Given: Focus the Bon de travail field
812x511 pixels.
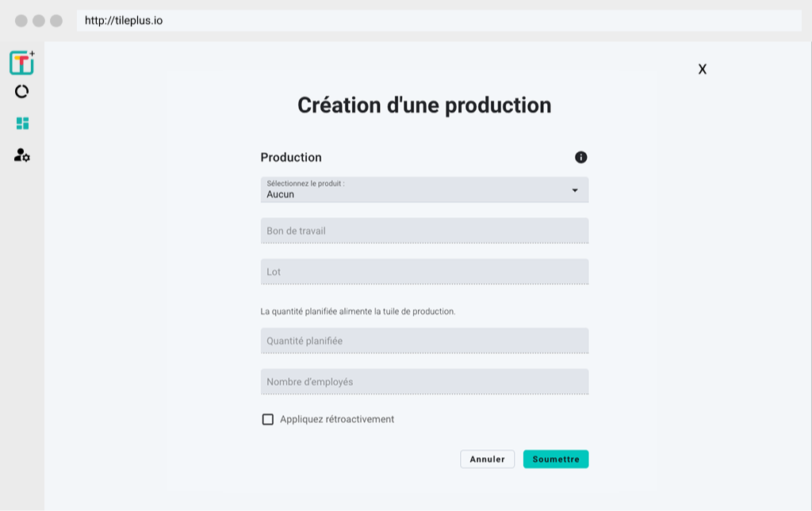Looking at the screenshot, I should coord(424,231).
